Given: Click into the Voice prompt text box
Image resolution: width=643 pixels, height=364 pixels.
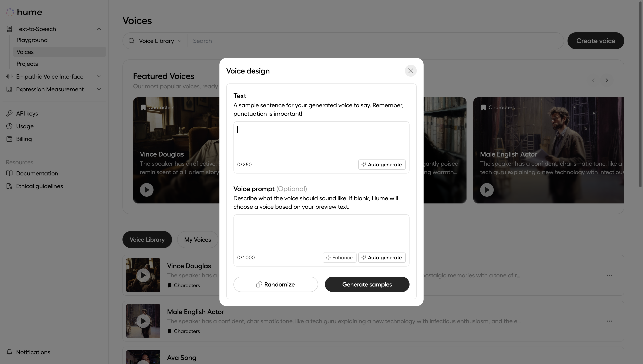Looking at the screenshot, I should click(x=321, y=232).
